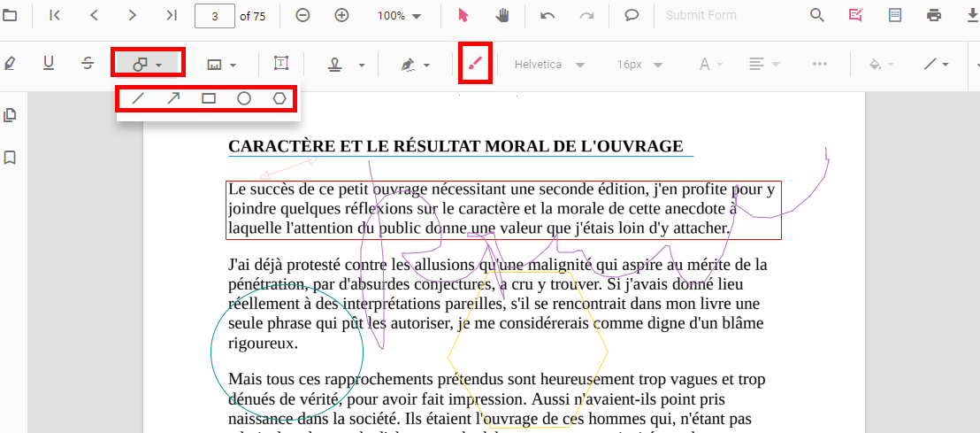
Task: Zoom in with the plus icon
Action: click(x=341, y=16)
